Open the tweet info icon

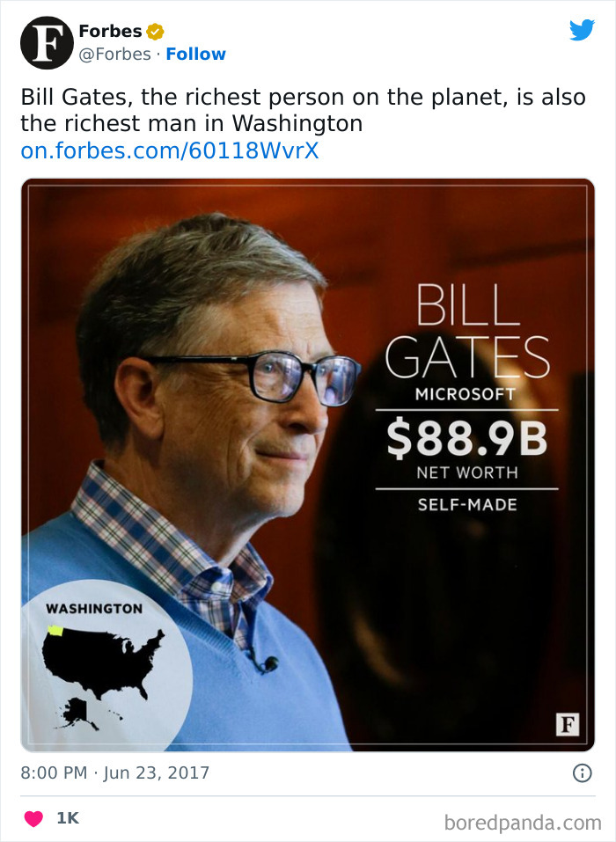(x=582, y=773)
